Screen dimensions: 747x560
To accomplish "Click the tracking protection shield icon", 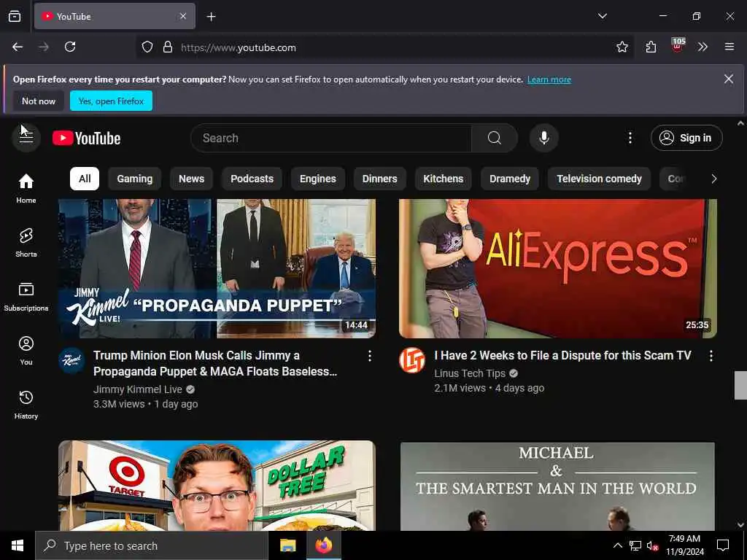I will [x=147, y=47].
